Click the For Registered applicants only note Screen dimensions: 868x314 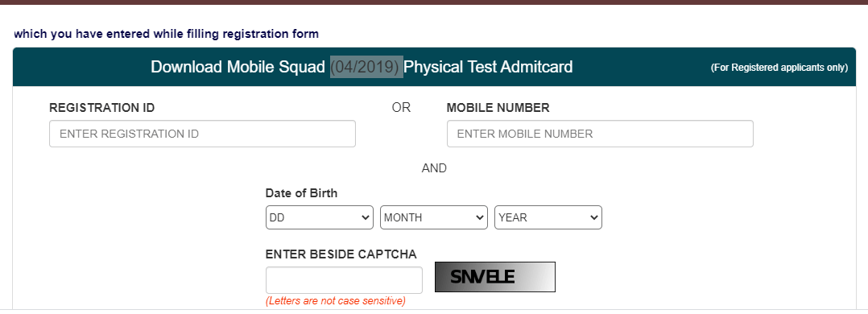[x=779, y=68]
